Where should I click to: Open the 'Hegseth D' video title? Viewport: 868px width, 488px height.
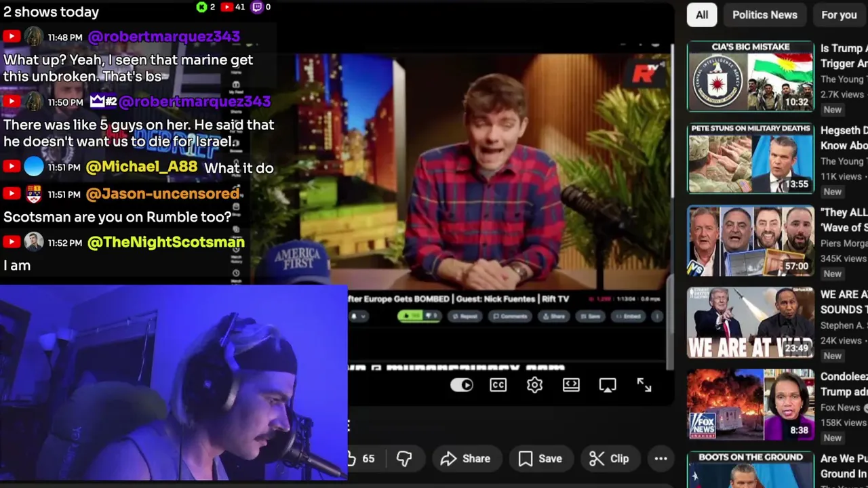click(x=844, y=138)
